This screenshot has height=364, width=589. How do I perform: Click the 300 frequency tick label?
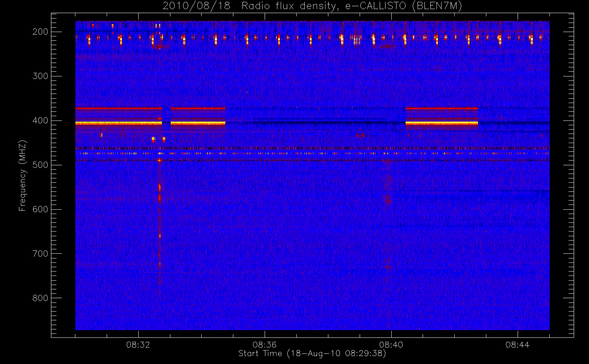(x=40, y=76)
